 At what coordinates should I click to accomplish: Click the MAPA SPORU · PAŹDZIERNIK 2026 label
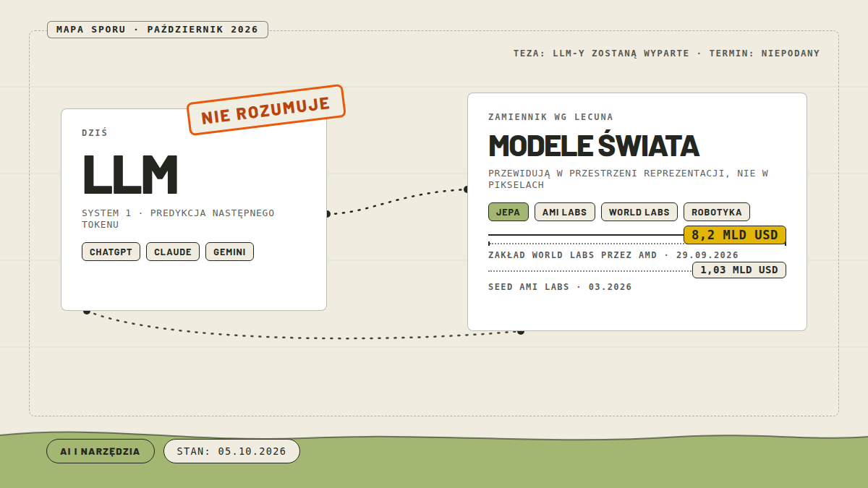158,30
